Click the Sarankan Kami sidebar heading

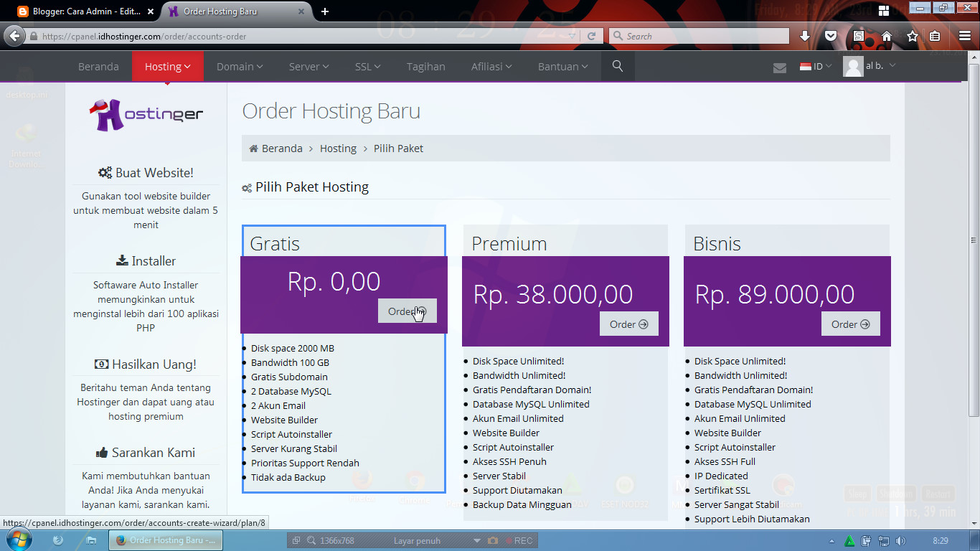[146, 453]
